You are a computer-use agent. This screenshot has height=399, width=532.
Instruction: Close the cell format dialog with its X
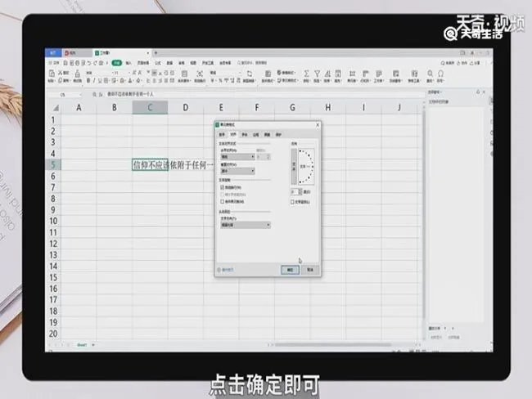(318, 125)
